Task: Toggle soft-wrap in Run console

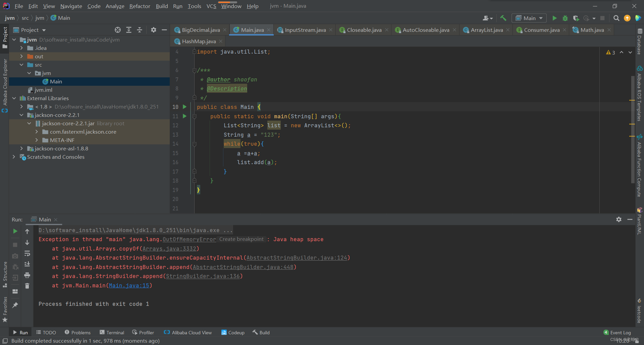Action: pos(27,254)
